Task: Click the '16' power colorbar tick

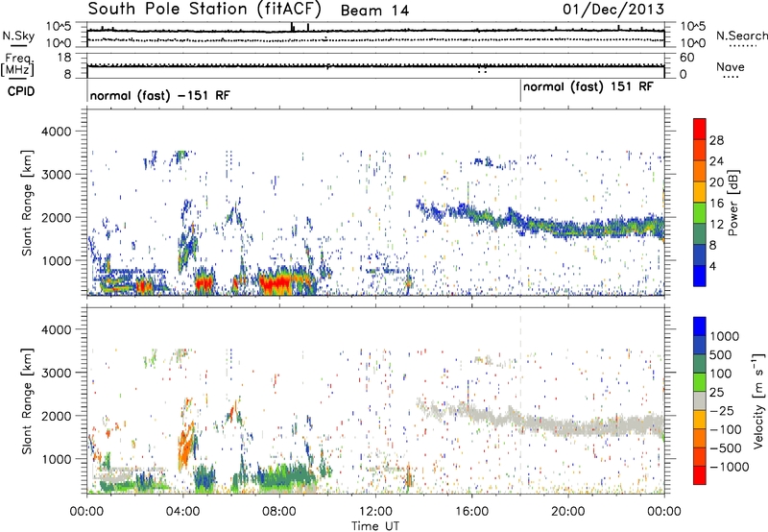Action: (x=716, y=204)
